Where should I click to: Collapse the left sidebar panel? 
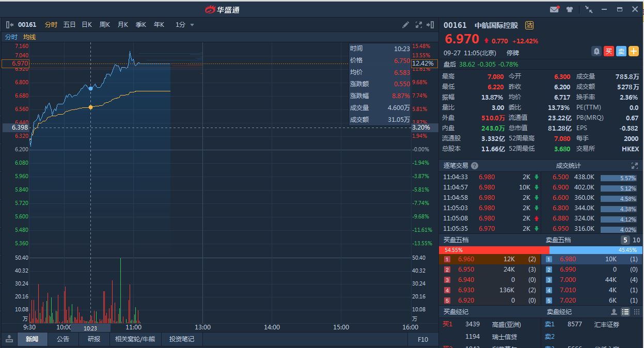tap(9, 25)
